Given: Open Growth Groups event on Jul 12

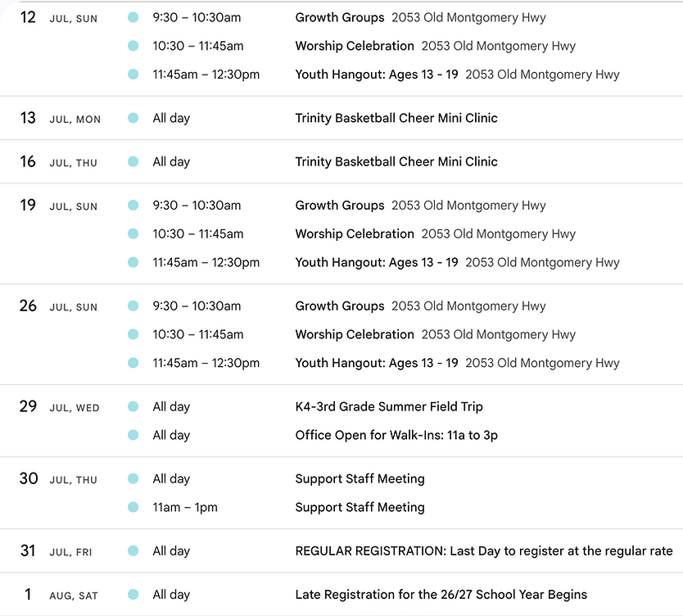Looking at the screenshot, I should point(340,17).
